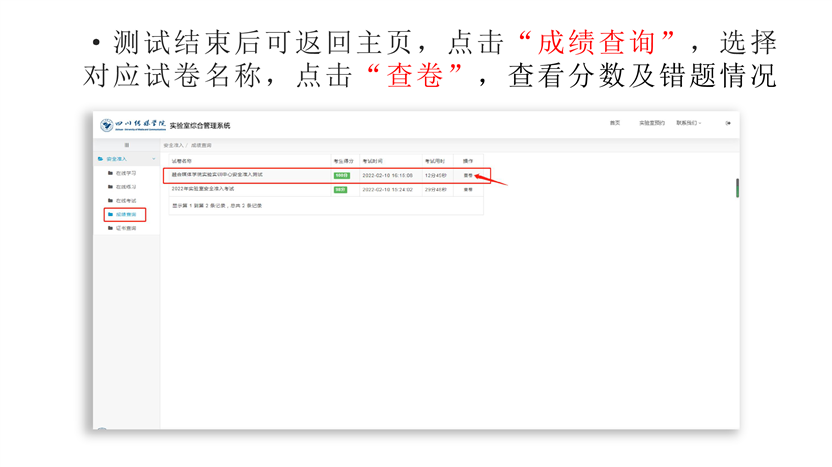Image resolution: width=832 pixels, height=467 pixels.
Task: Click the 试卷名称 column header
Action: (x=181, y=160)
